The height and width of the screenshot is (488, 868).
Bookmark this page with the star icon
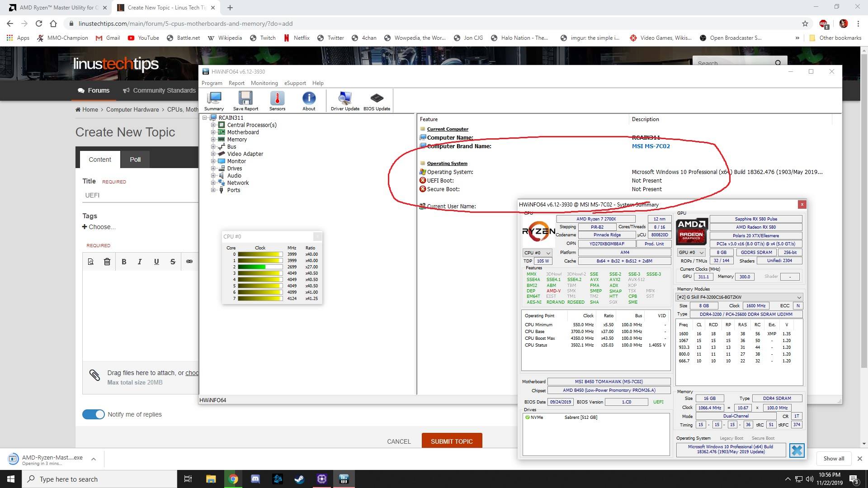point(805,23)
